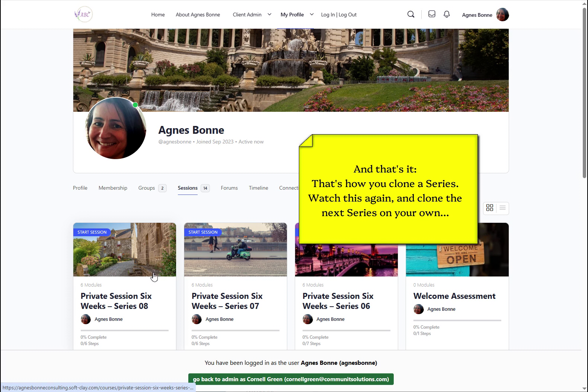Open the Sessions tab
Viewport: 588px width, 392px height.
coord(188,188)
